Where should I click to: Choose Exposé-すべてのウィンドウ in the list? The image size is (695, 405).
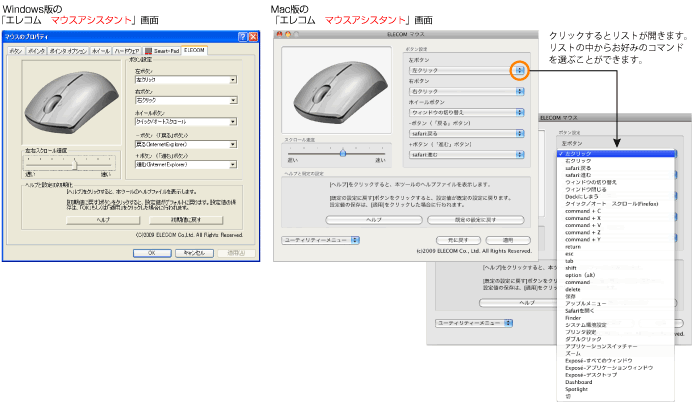click(616, 361)
